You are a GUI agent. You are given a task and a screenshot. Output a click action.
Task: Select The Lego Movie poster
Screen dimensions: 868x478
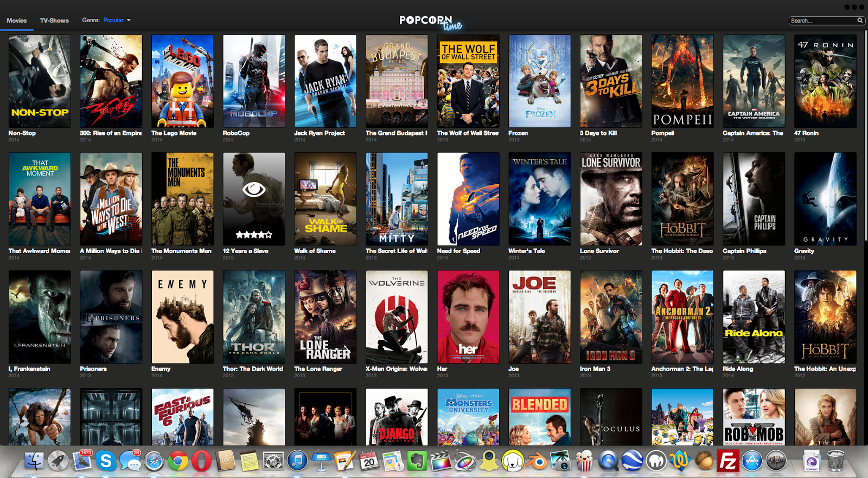[182, 81]
